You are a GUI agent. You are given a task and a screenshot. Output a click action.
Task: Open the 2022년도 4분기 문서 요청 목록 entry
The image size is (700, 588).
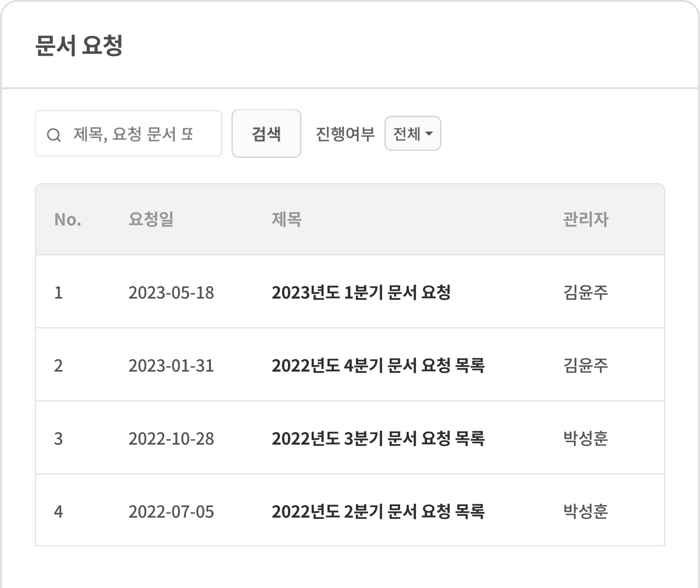coord(380,365)
